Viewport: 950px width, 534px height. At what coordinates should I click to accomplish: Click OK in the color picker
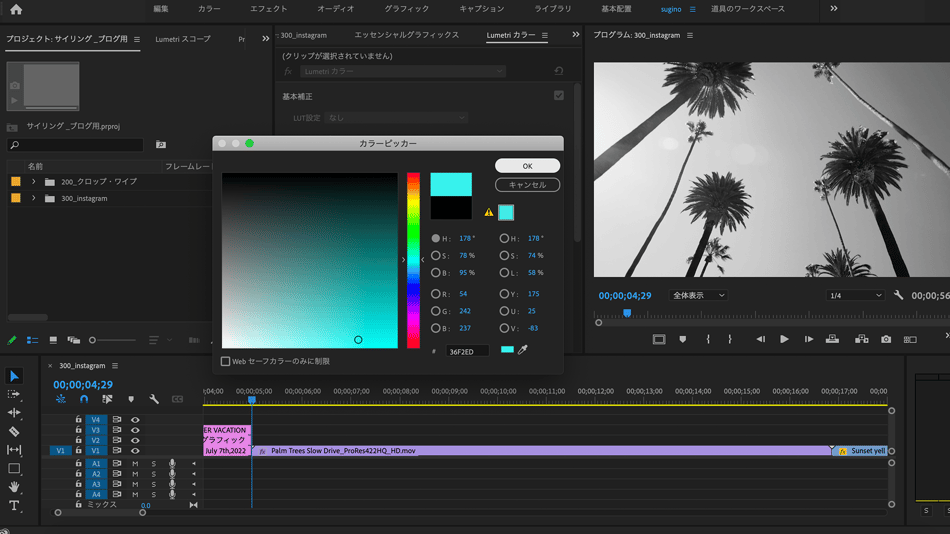(x=527, y=166)
